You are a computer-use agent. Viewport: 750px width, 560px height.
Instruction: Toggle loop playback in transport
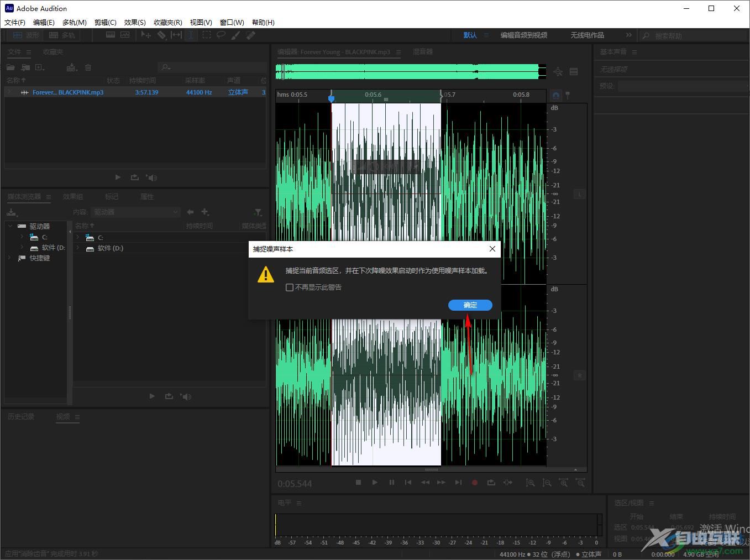click(x=491, y=483)
